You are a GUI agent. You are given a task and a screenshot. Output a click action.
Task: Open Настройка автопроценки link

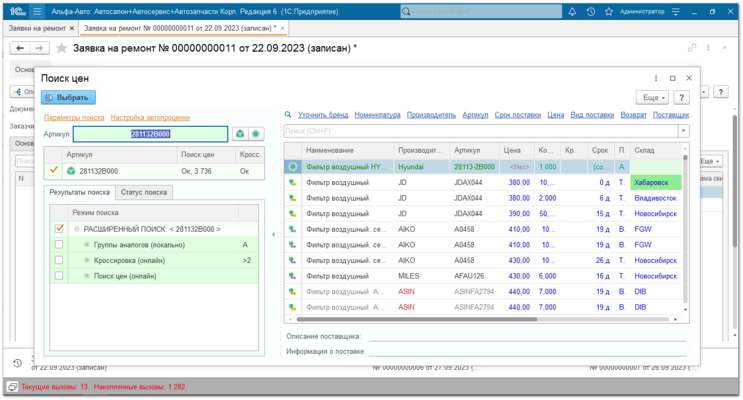click(150, 118)
